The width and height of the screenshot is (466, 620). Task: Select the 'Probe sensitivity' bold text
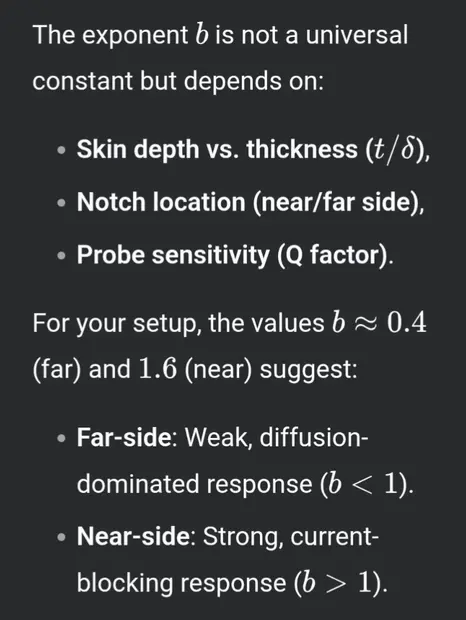(x=173, y=255)
